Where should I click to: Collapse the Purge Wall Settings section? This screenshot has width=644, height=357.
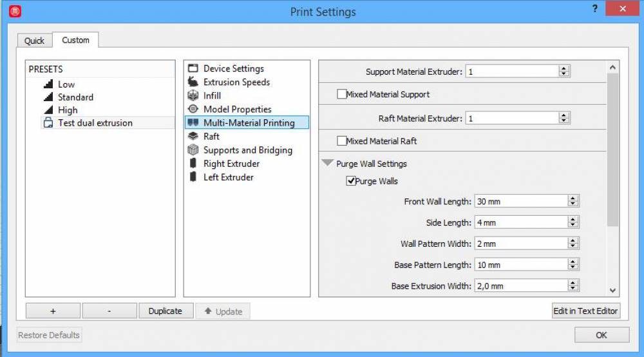[x=328, y=164]
